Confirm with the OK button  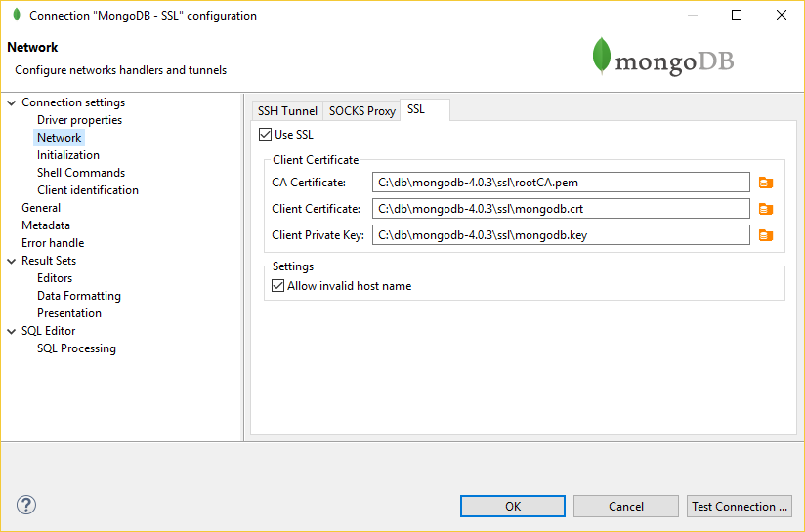[x=512, y=507]
